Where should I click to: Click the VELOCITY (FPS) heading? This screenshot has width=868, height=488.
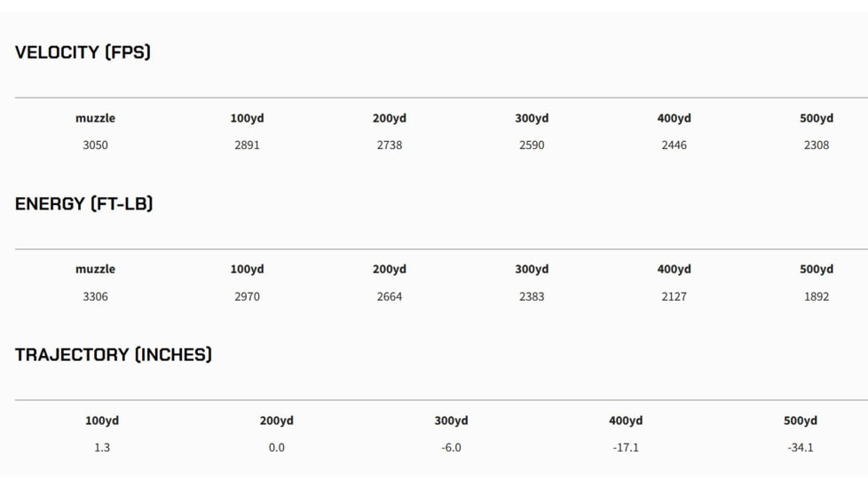83,52
